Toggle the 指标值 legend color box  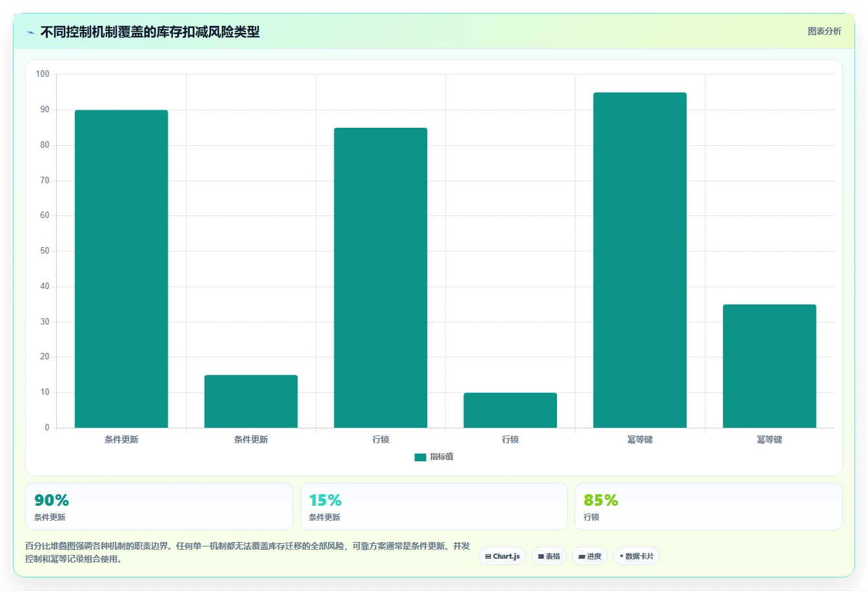click(x=420, y=457)
